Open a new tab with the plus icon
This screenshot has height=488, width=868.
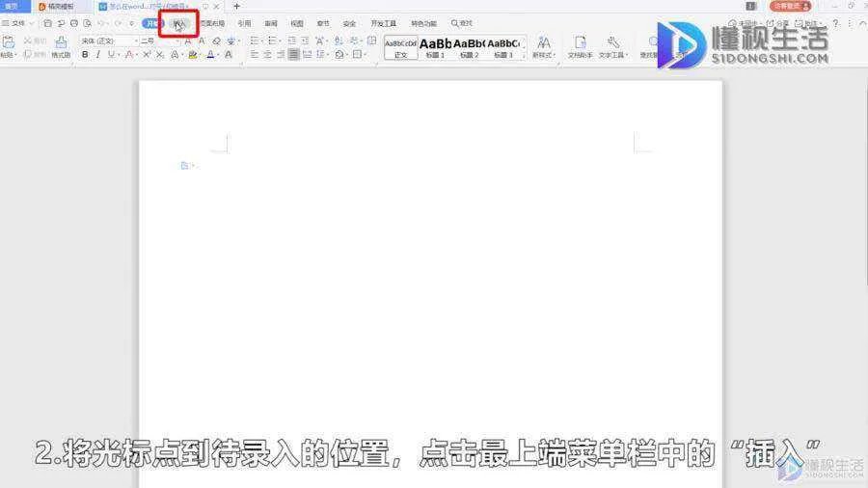click(237, 6)
